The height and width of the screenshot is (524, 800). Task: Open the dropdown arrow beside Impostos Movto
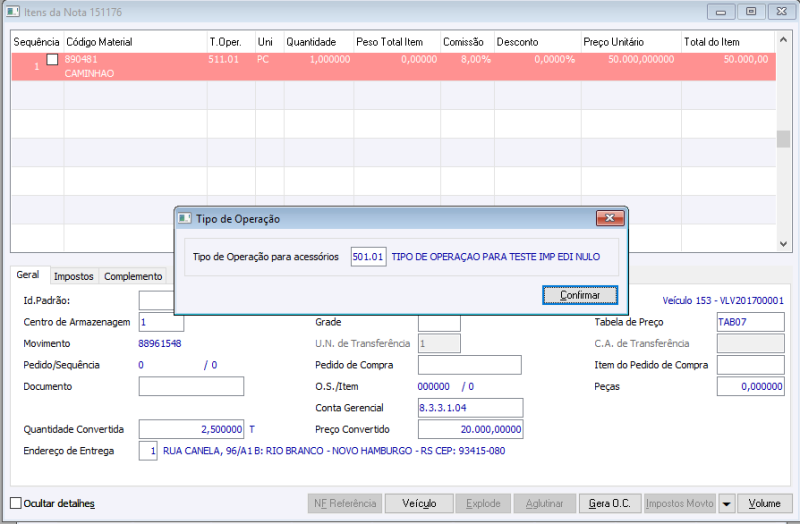pos(726,504)
